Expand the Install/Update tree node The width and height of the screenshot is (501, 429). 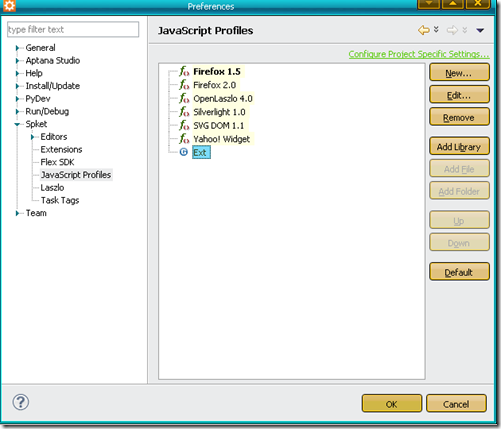(x=17, y=86)
